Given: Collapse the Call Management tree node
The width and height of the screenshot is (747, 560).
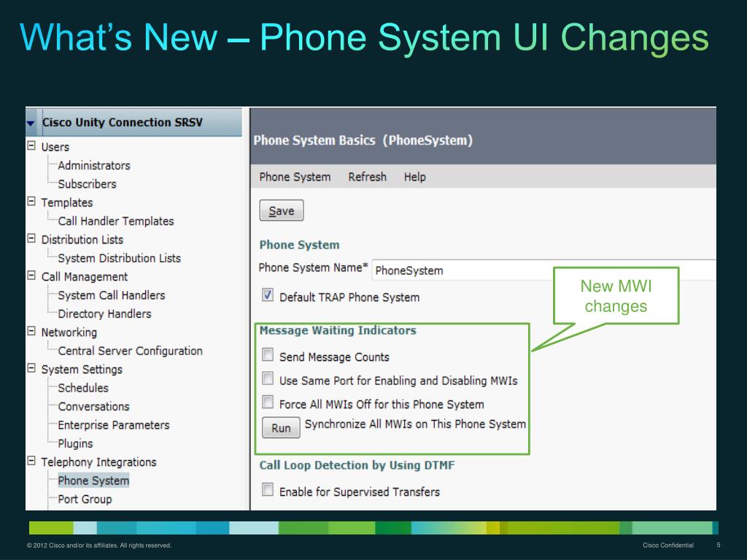Looking at the screenshot, I should [x=31, y=276].
